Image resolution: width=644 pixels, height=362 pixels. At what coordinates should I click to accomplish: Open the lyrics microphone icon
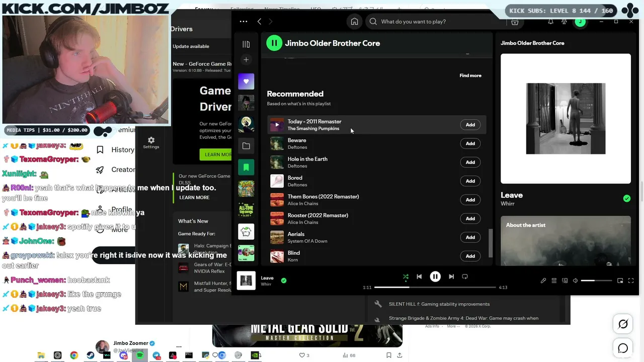pos(543,281)
